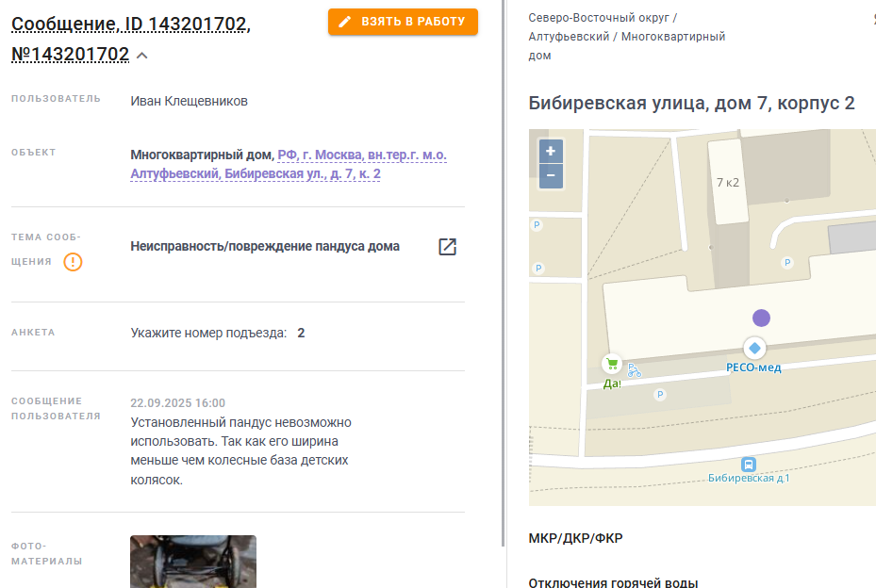Zoom in the map with plus
This screenshot has width=876, height=588.
551,151
